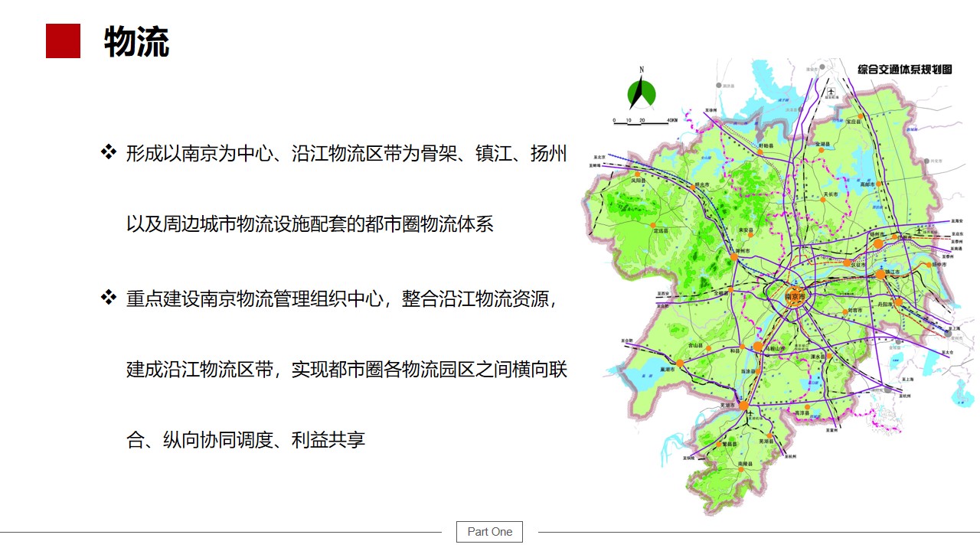Click the 镇江市 orange city dot
Viewport: 980px width, 551px height.
(880, 273)
